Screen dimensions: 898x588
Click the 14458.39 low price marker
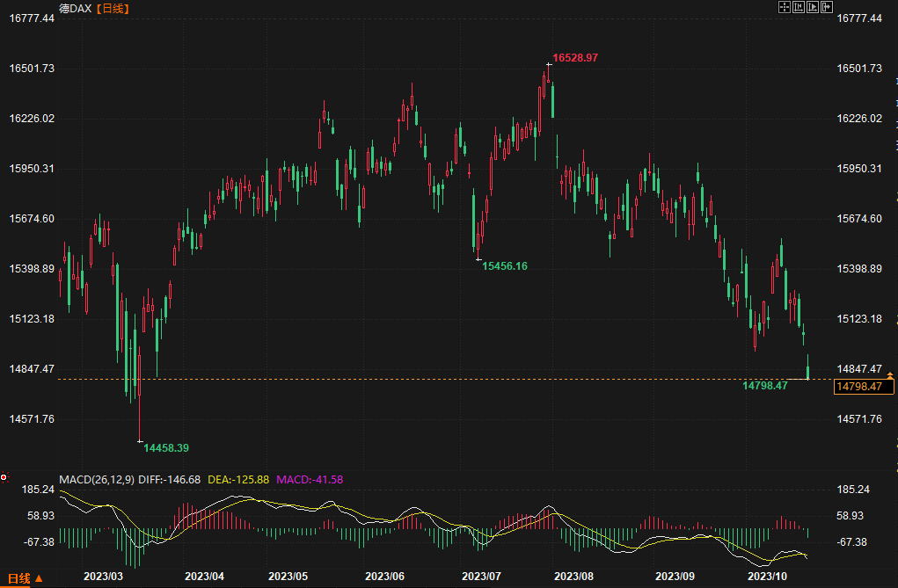166,447
